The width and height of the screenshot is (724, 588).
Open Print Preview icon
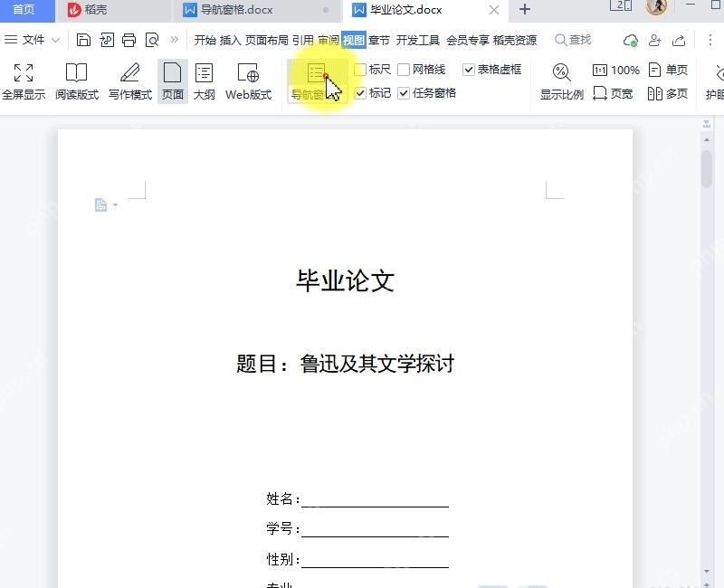coord(152,40)
